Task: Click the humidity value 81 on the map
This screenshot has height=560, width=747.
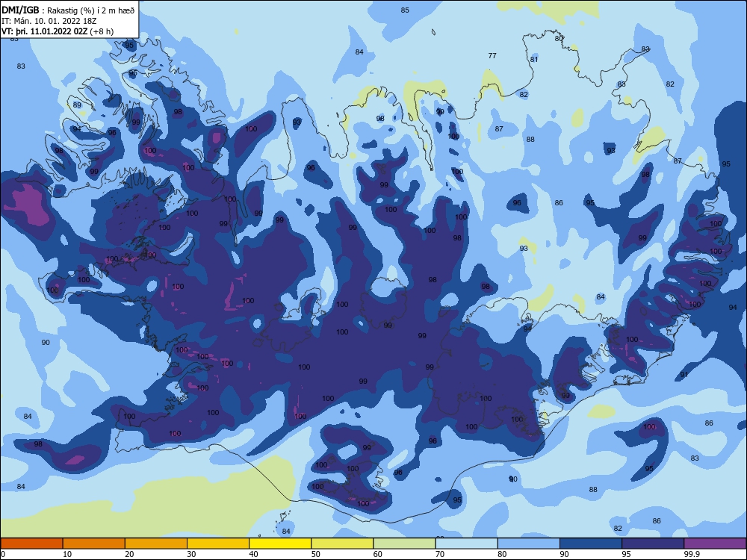Action: [x=534, y=60]
